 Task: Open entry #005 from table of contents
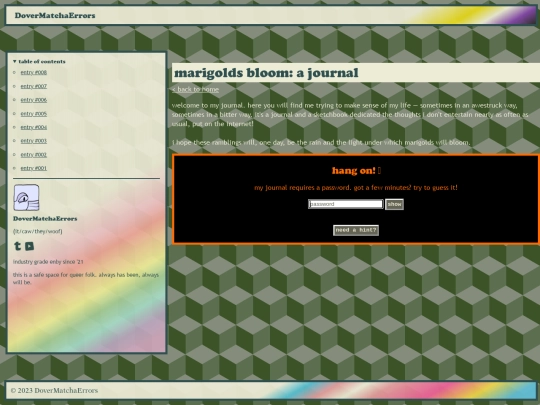coord(33,114)
